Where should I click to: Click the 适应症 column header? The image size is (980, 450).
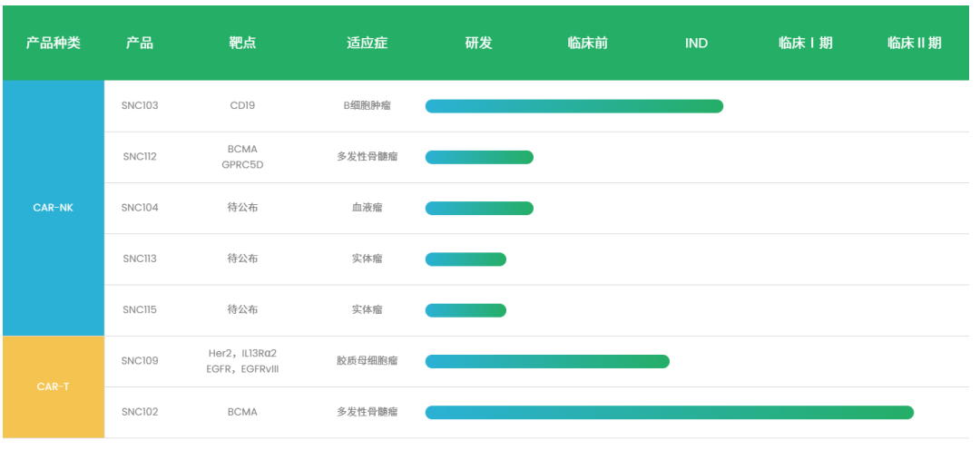[367, 43]
